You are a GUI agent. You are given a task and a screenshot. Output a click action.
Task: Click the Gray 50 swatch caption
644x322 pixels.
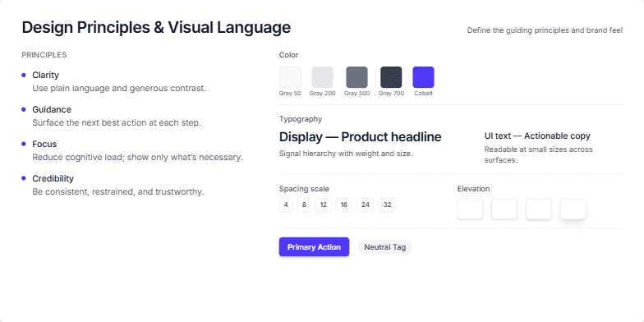[x=290, y=94]
